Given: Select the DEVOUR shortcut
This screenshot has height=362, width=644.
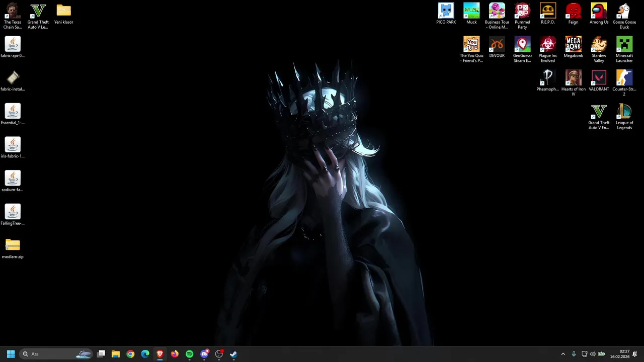Looking at the screenshot, I should pos(497,47).
